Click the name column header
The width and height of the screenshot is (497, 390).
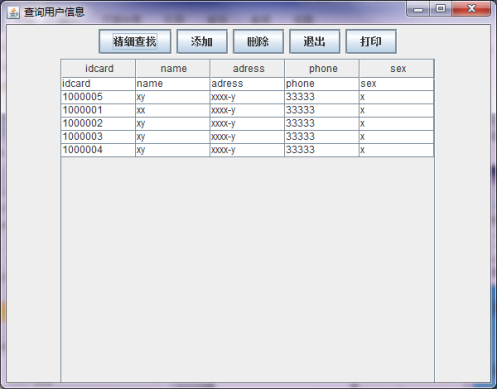173,69
